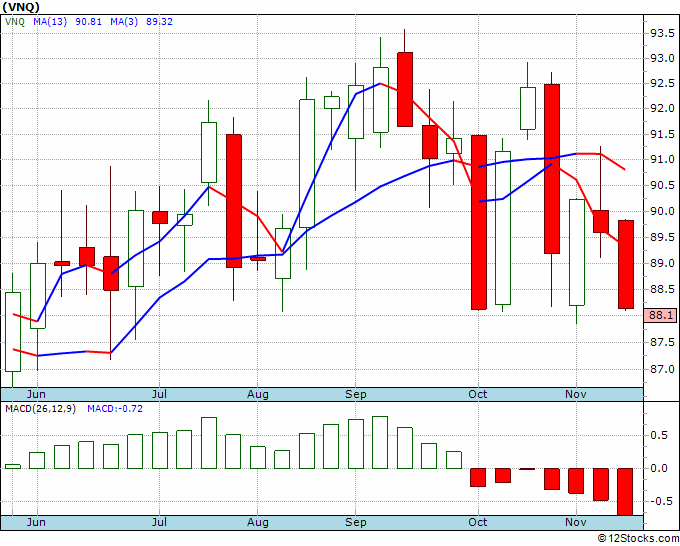
Task: Select the green VNQ legend label
Action: 15,22
